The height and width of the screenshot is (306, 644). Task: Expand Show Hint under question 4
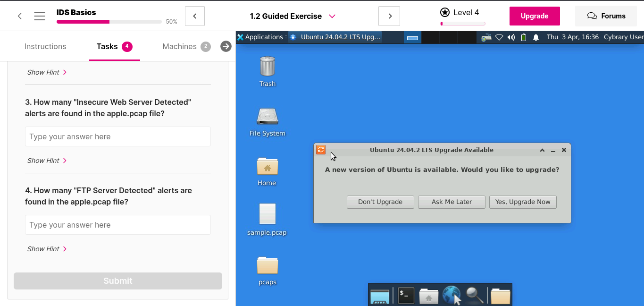(x=47, y=249)
